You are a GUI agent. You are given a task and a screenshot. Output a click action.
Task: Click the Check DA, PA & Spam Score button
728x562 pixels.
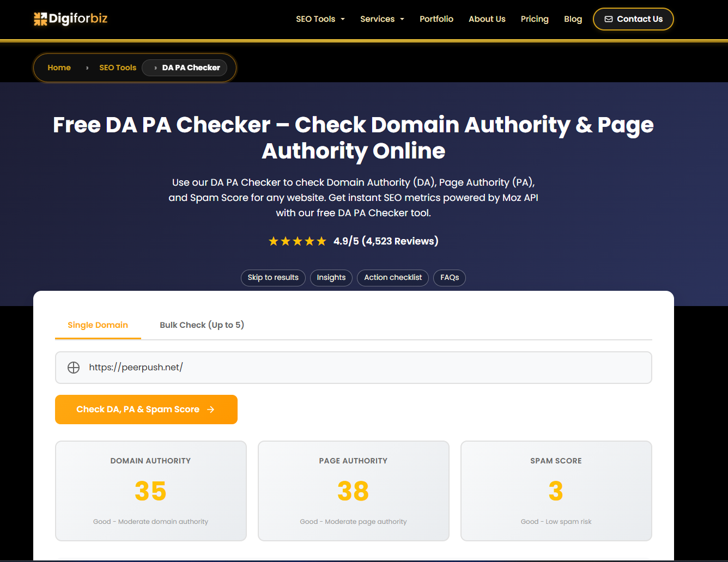click(146, 410)
